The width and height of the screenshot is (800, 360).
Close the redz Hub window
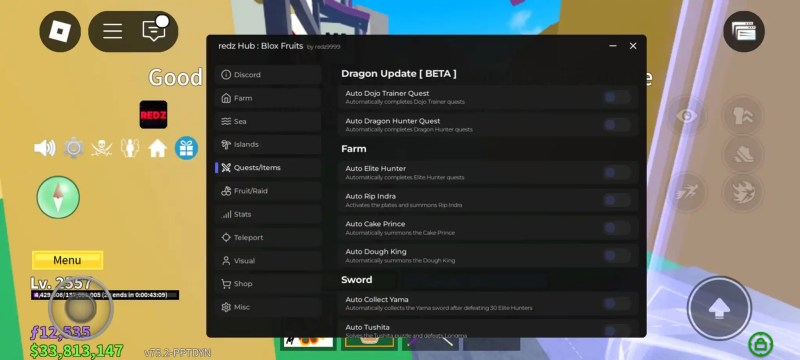click(x=633, y=46)
